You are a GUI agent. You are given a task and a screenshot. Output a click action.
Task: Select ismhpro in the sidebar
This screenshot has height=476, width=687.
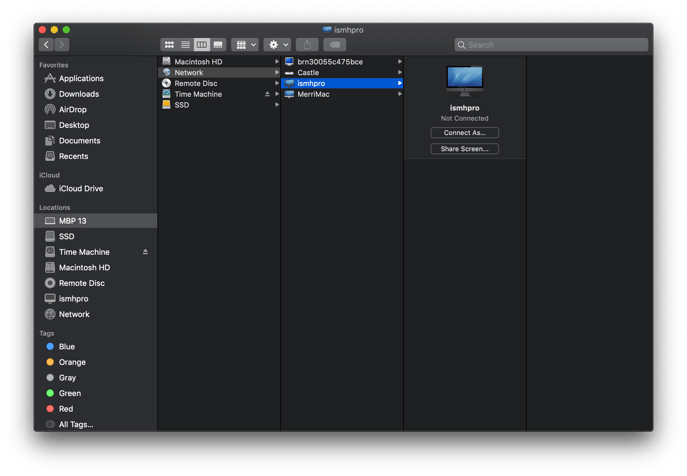(x=95, y=298)
